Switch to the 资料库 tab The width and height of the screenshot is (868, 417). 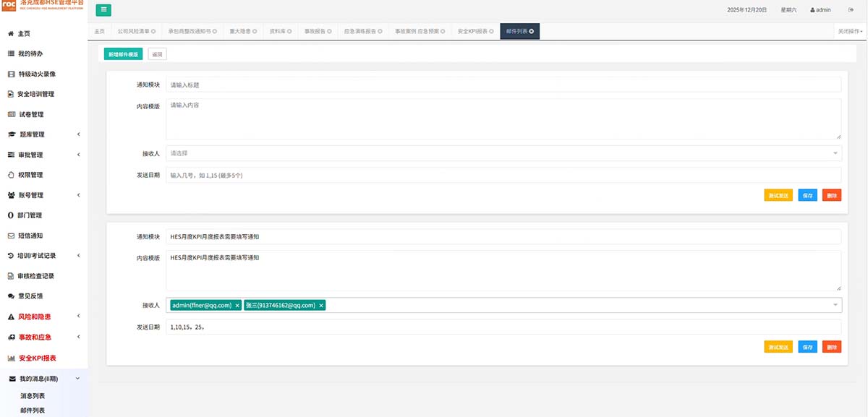[x=276, y=32]
